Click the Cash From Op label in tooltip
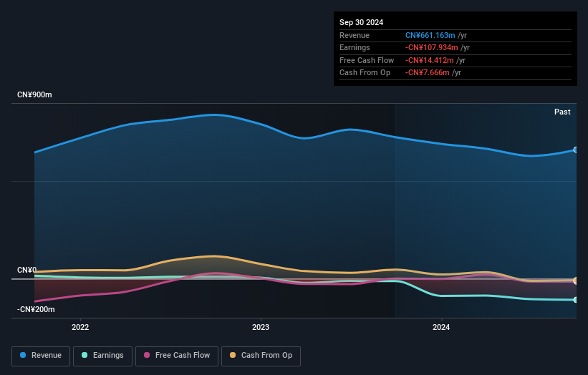 (x=365, y=73)
